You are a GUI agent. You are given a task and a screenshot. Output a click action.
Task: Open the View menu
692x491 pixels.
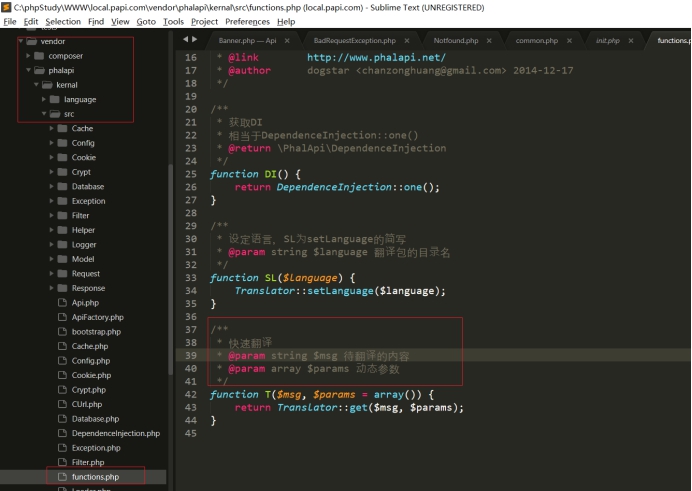click(120, 22)
